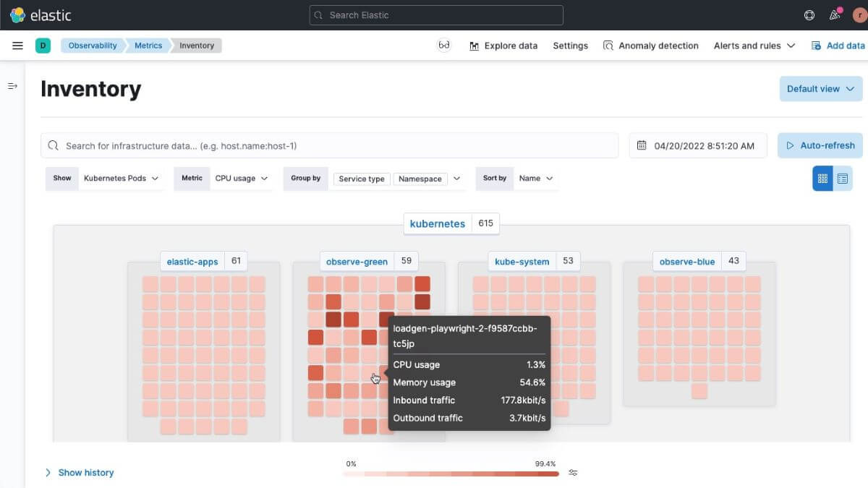Click the Auto-refresh button
The width and height of the screenshot is (868, 488).
820,145
